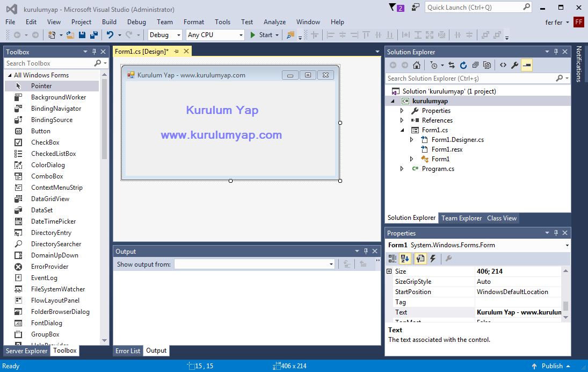Switch to Class View tab
This screenshot has width=588, height=372.
502,218
